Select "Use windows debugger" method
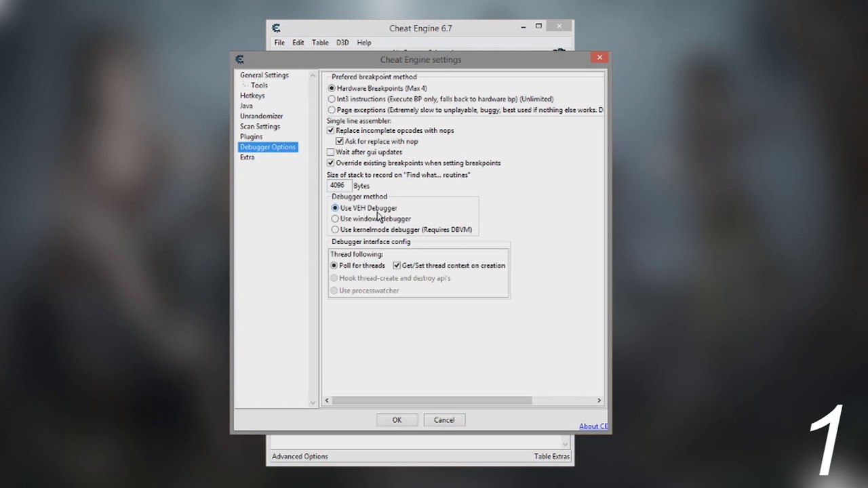The height and width of the screenshot is (488, 868). (335, 218)
